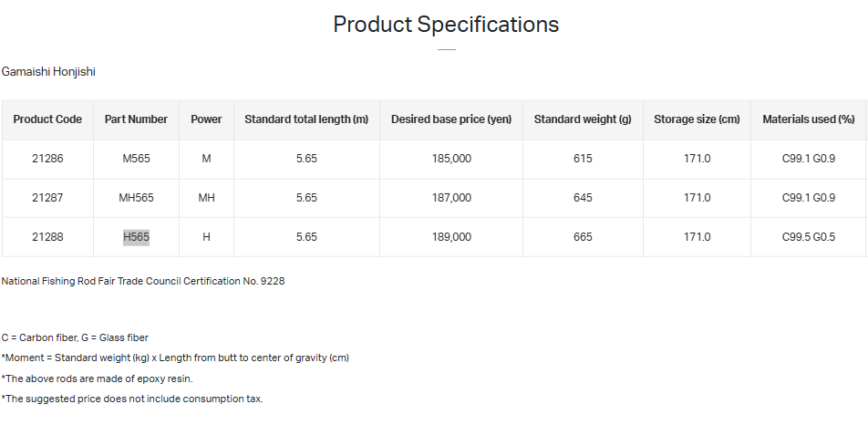Click part number M565 cell
This screenshot has width=868, height=425.
136,159
